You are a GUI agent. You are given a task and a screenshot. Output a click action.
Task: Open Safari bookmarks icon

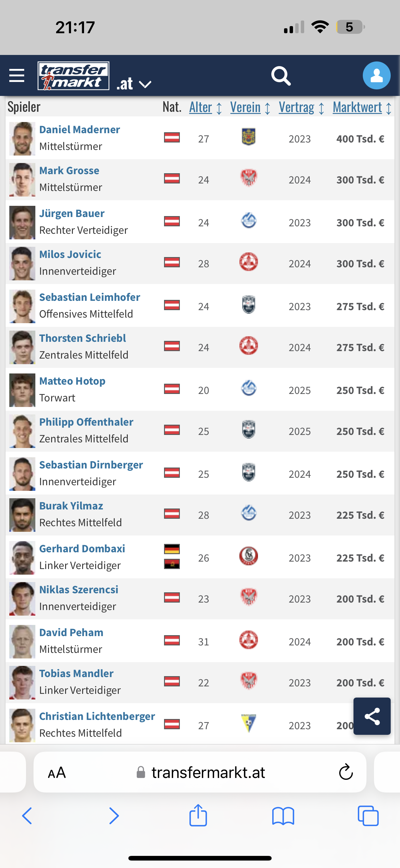(x=283, y=816)
